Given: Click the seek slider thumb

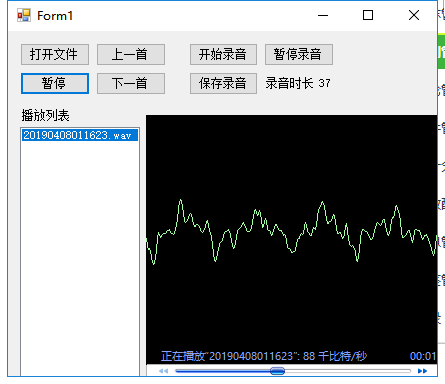Looking at the screenshot, I should click(x=277, y=371).
